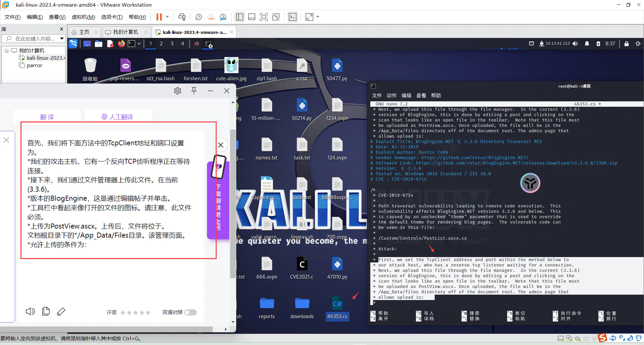
Task: Close the kali-linux-2023.4 VM tab
Action: point(231,32)
